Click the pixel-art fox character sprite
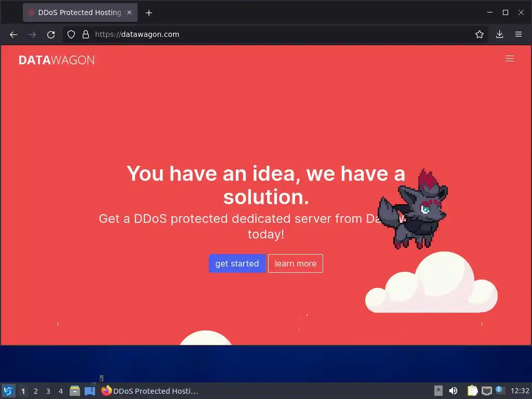532x399 pixels. coord(413,209)
